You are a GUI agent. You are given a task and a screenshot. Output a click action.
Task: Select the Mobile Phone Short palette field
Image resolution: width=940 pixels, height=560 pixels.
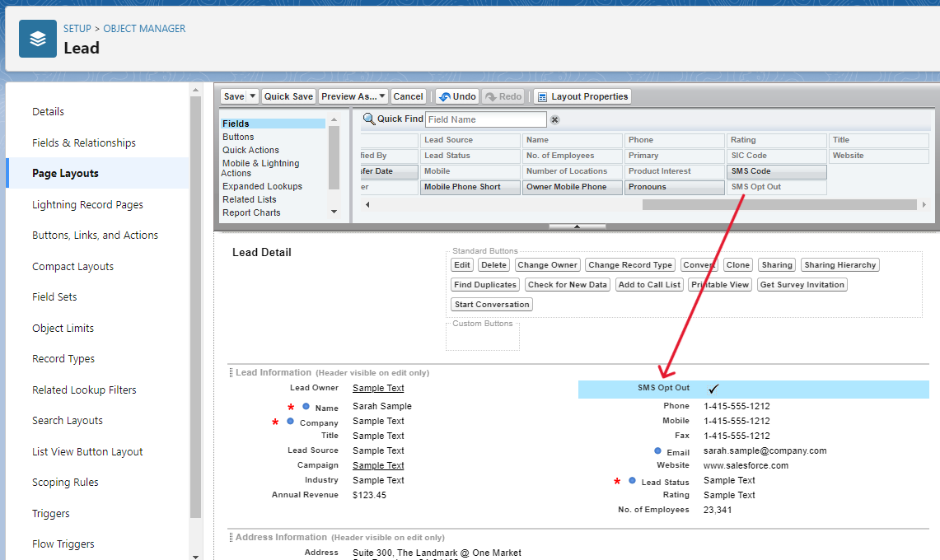click(x=470, y=187)
